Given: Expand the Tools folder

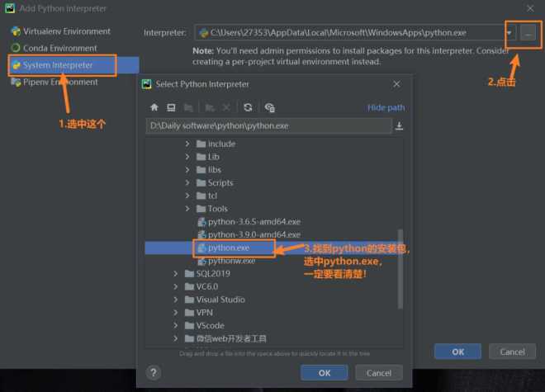Looking at the screenshot, I should 187,209.
